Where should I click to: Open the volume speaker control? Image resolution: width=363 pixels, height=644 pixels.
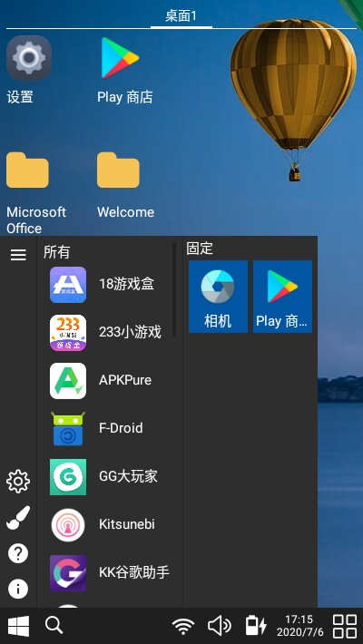220,626
